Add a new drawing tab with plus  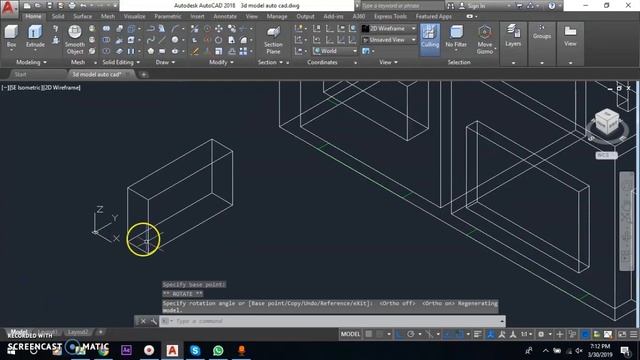[x=144, y=74]
